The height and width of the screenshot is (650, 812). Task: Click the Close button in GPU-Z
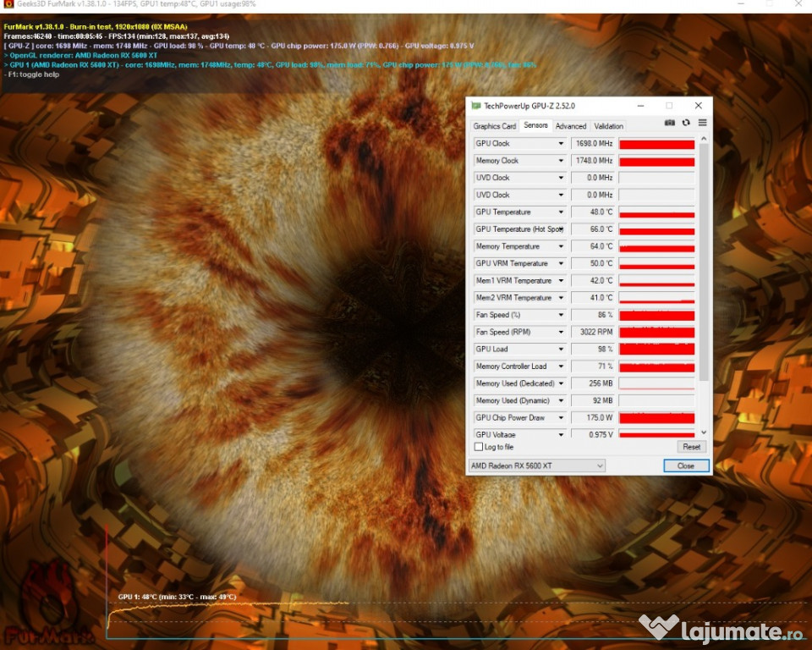pyautogui.click(x=686, y=465)
